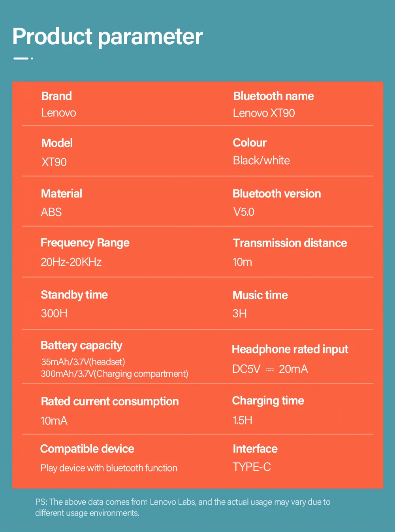Click the "300H" standby time value
Screen dimensions: 395x532
(x=54, y=314)
